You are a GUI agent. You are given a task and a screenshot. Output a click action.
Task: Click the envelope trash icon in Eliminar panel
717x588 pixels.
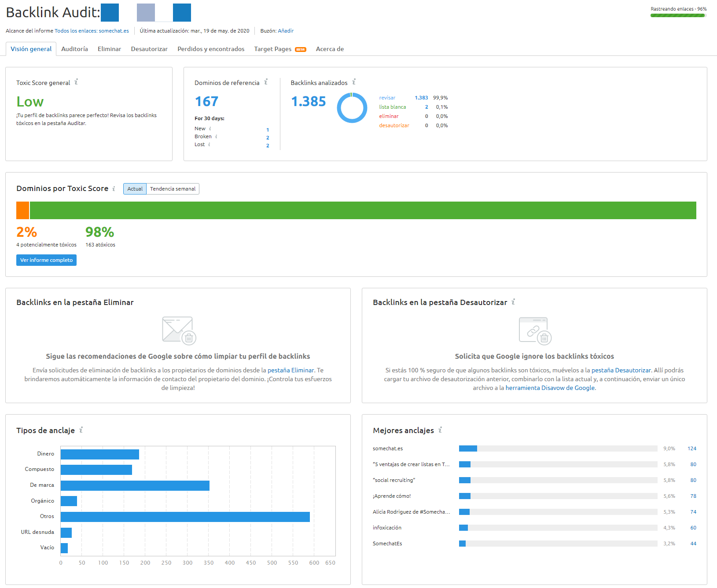click(x=179, y=331)
